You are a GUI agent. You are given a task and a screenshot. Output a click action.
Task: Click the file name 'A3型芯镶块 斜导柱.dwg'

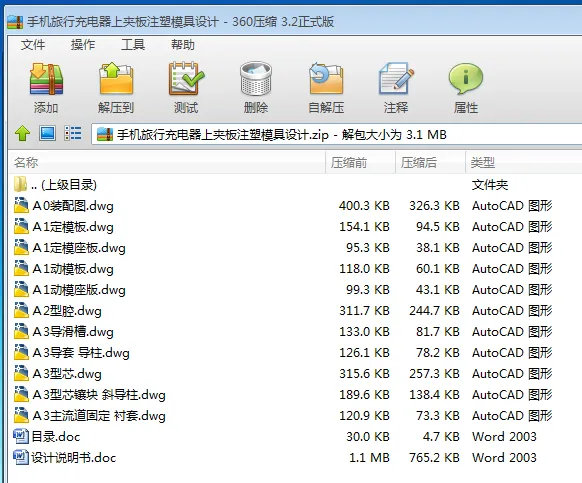pyautogui.click(x=99, y=395)
